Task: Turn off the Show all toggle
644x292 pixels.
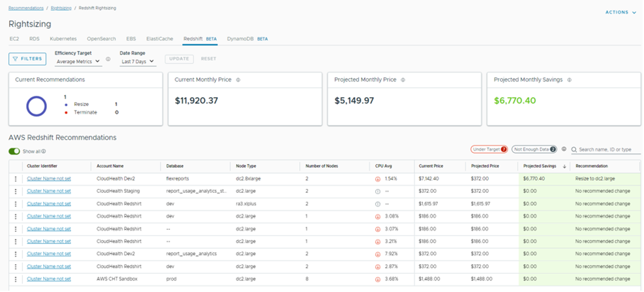Action: coord(14,151)
